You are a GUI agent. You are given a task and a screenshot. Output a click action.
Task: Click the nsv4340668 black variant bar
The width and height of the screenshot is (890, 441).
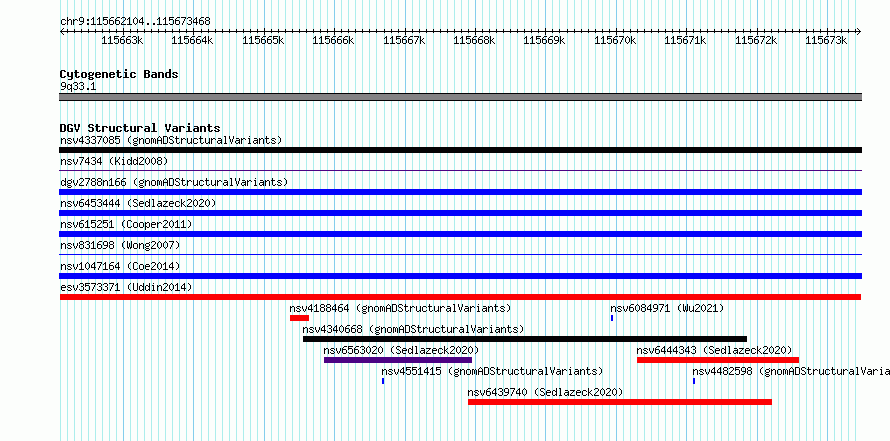coord(525,339)
